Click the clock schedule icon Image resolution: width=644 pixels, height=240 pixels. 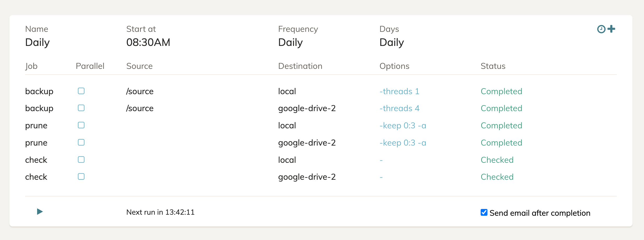click(x=601, y=29)
